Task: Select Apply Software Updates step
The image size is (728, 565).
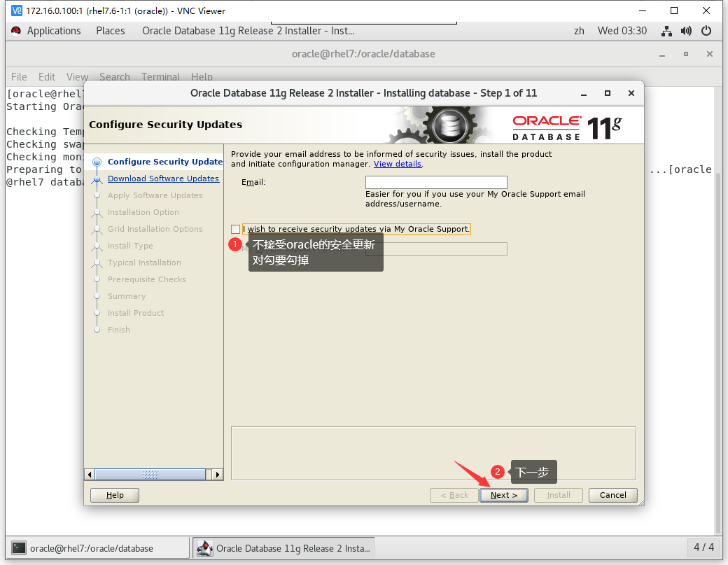Action: point(155,195)
